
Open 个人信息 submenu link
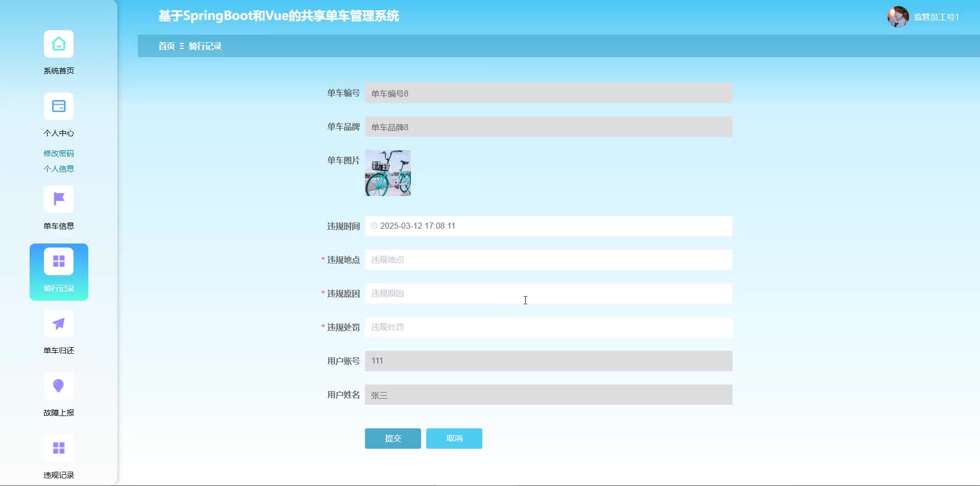click(59, 168)
